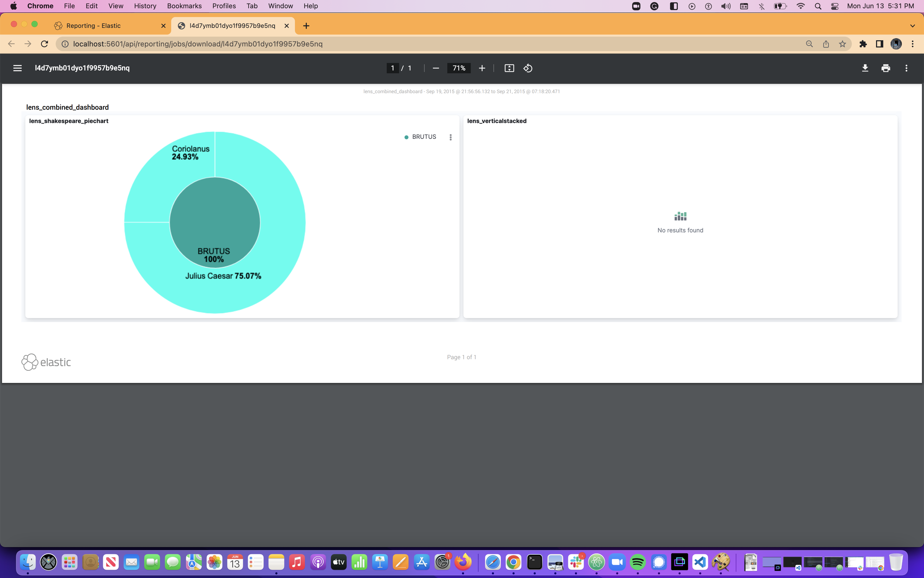
Task: Open macOS Control Center
Action: click(835, 6)
